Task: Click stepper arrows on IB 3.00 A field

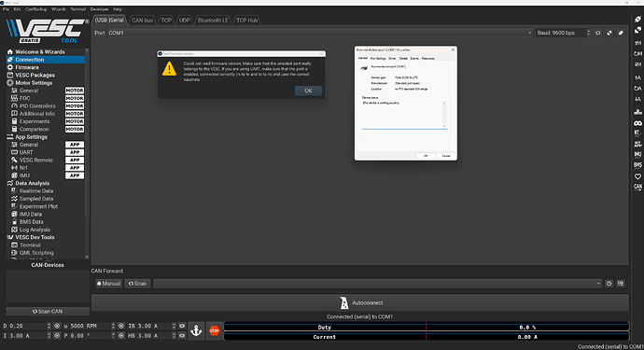Action: click(x=174, y=326)
